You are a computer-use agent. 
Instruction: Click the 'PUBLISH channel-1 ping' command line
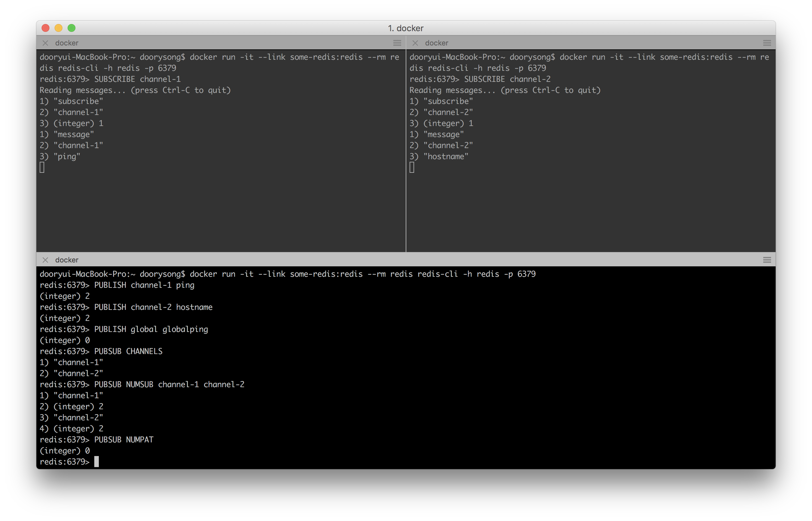click(x=144, y=285)
